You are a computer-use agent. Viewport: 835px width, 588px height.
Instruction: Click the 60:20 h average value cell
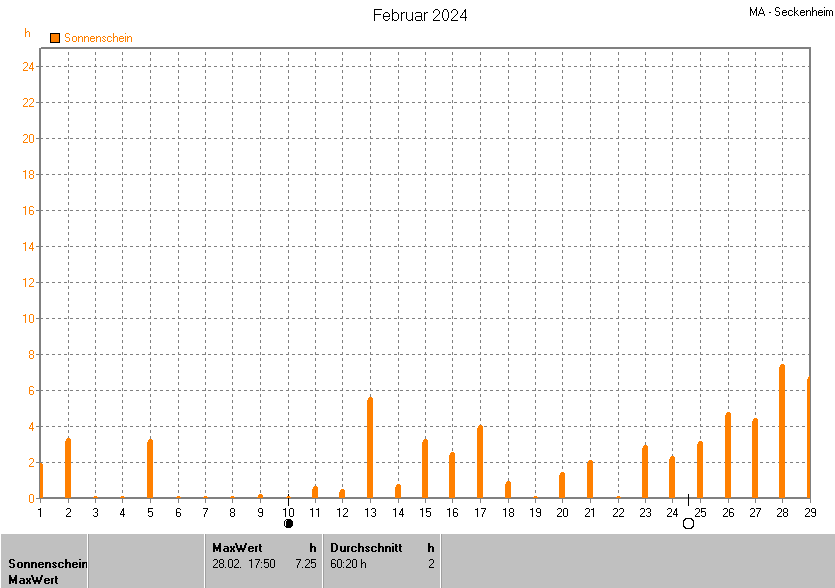(348, 563)
